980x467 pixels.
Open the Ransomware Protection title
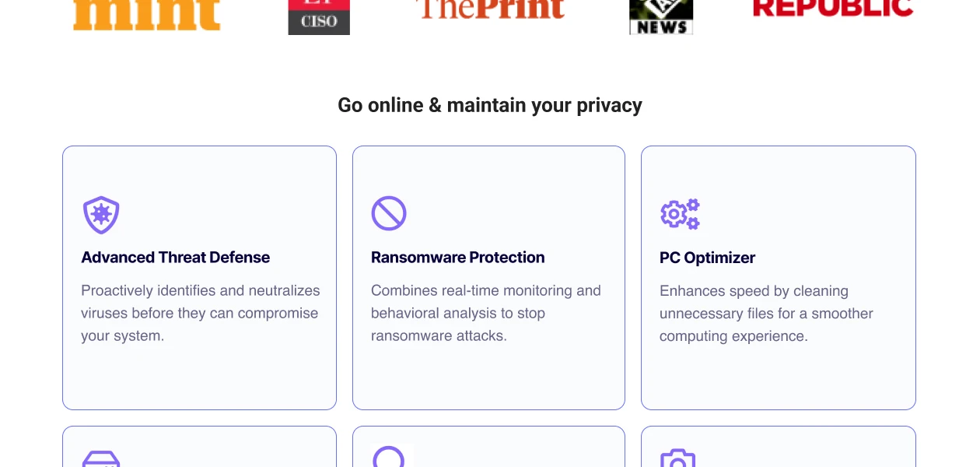(x=457, y=258)
